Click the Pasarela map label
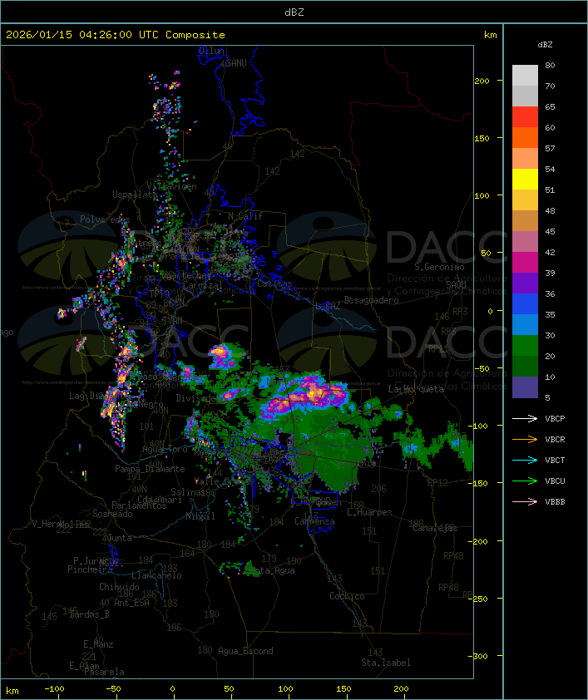 click(x=104, y=672)
